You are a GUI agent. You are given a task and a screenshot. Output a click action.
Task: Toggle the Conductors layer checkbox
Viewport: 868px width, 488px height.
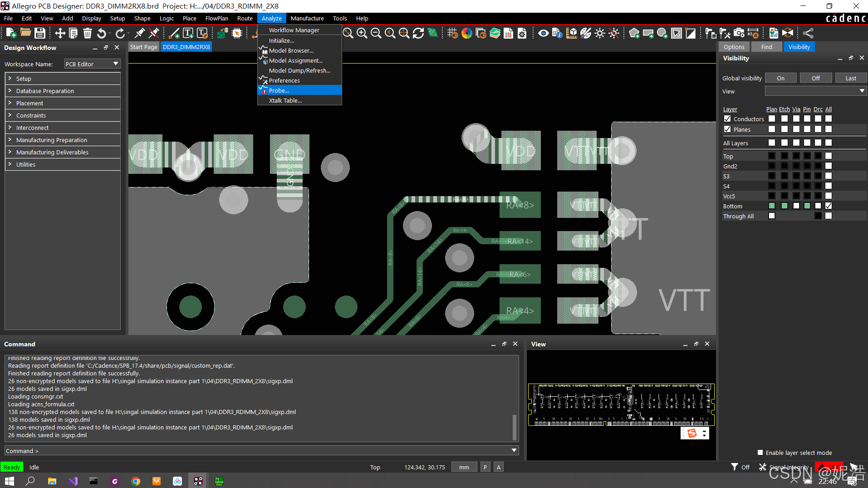pyautogui.click(x=727, y=119)
